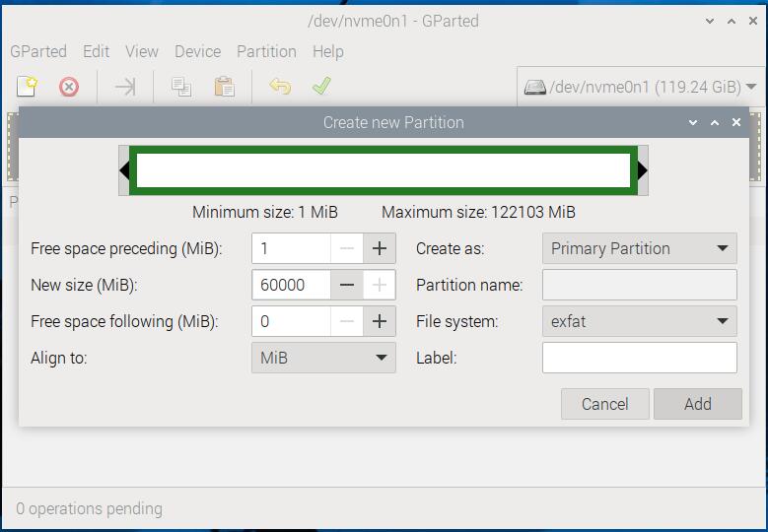Click the Cancel button

point(605,404)
